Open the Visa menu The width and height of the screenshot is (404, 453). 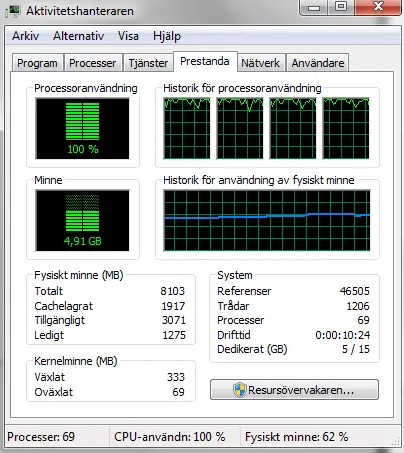128,36
